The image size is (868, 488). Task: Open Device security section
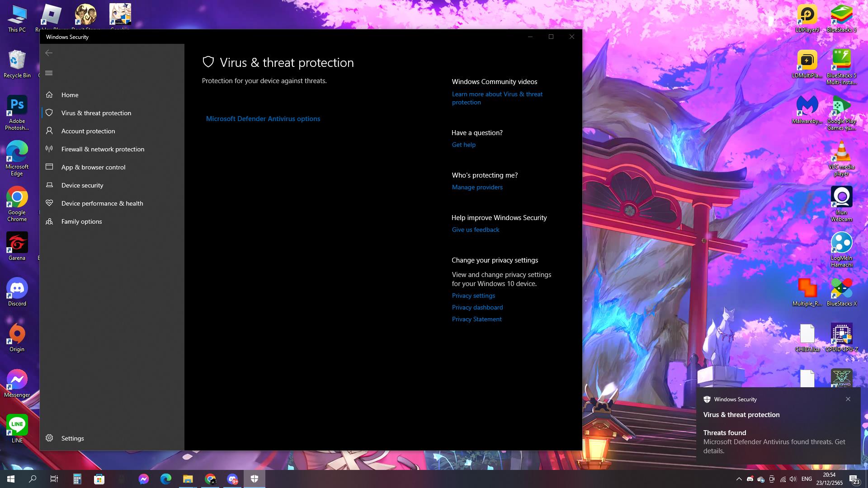82,185
